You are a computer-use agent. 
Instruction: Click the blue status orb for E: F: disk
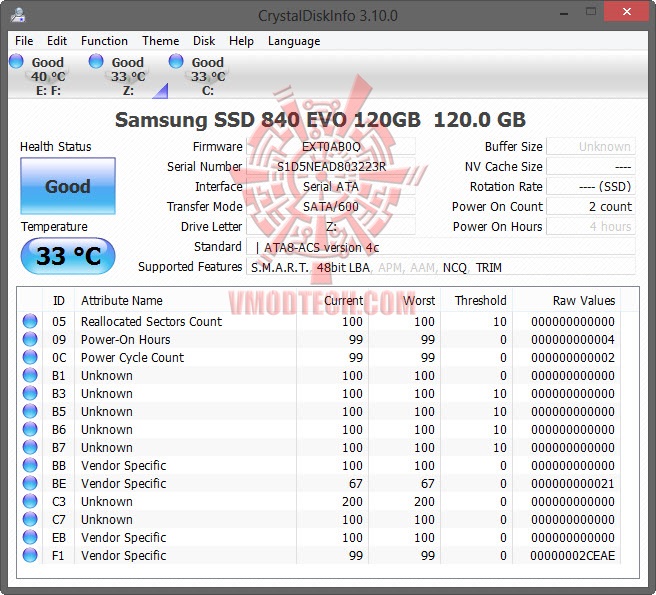tap(16, 61)
